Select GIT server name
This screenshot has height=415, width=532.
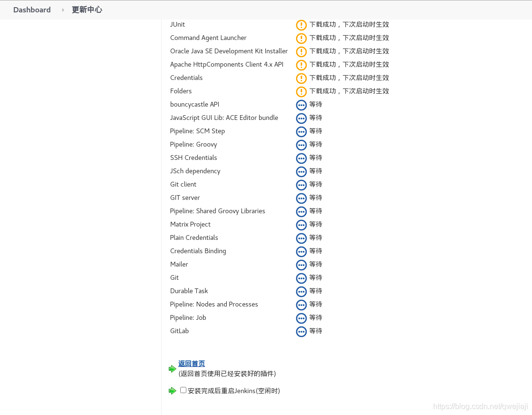coord(185,198)
